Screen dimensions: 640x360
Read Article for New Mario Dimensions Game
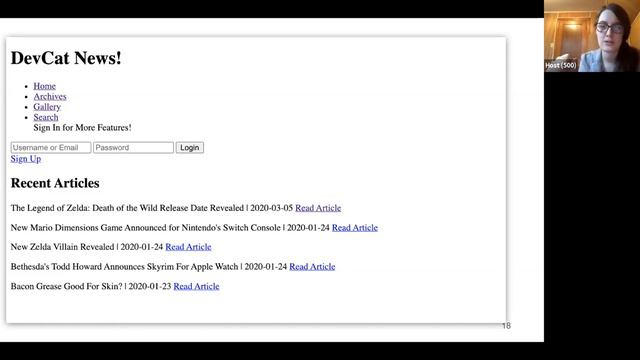pyautogui.click(x=355, y=227)
